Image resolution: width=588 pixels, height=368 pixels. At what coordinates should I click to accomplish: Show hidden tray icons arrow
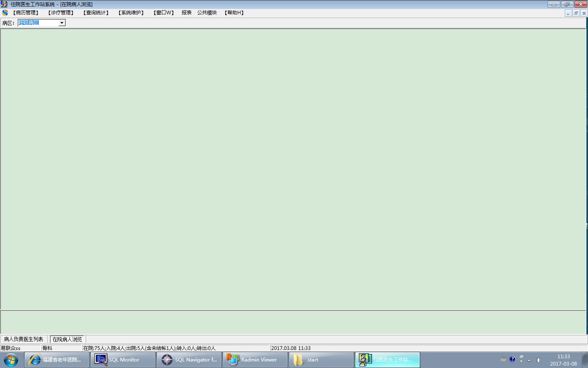tap(529, 360)
